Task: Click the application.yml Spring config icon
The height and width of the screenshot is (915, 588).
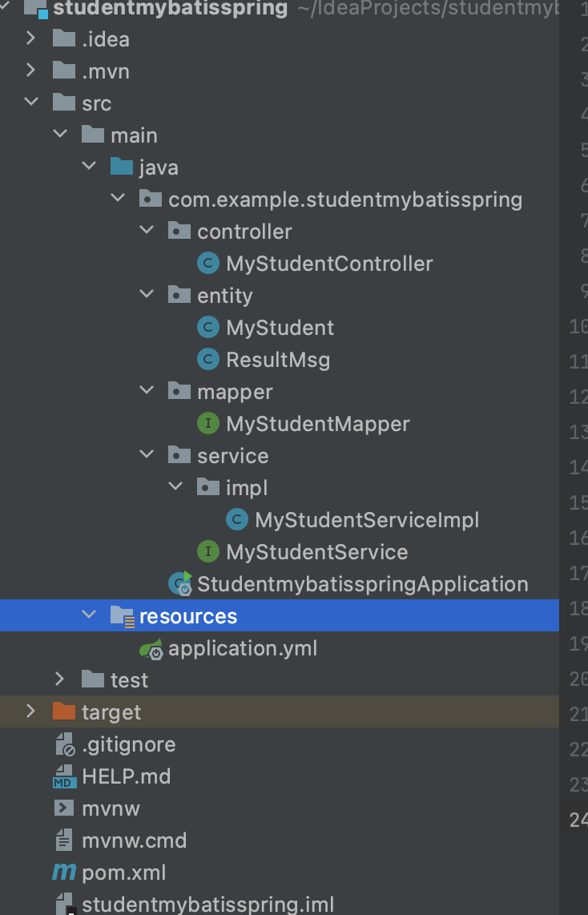Action: 151,649
